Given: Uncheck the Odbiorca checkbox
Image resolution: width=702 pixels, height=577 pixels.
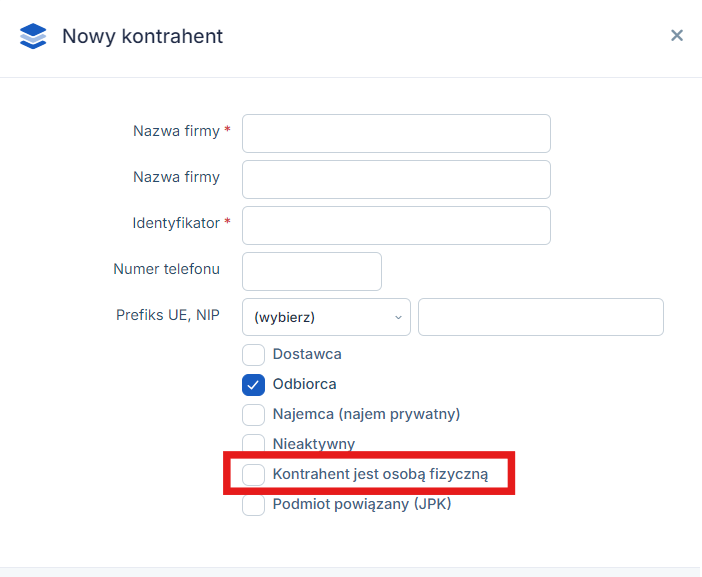Looking at the screenshot, I should [253, 385].
